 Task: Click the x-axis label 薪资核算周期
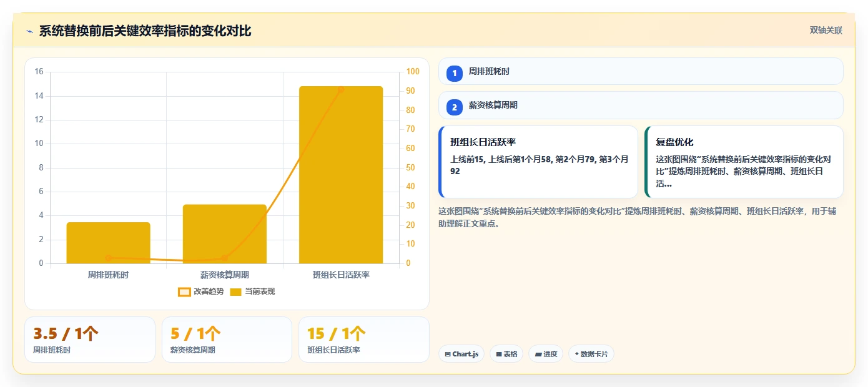click(225, 275)
